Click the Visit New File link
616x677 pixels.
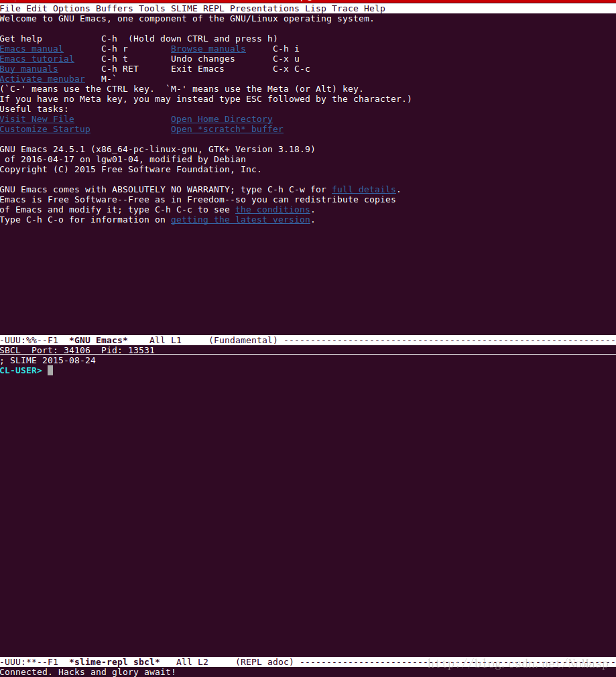(37, 119)
